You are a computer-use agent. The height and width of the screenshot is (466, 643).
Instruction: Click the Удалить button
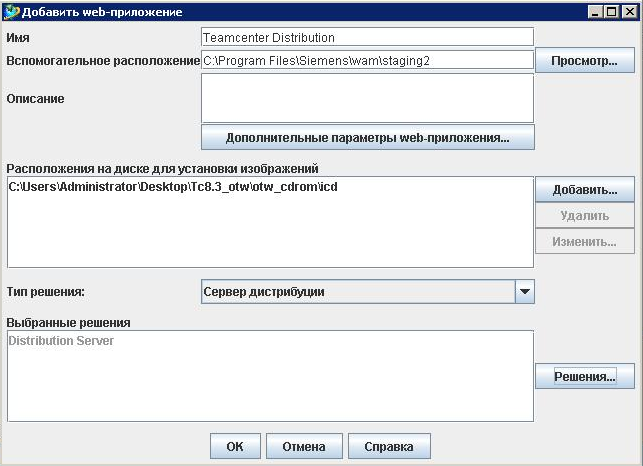click(585, 215)
